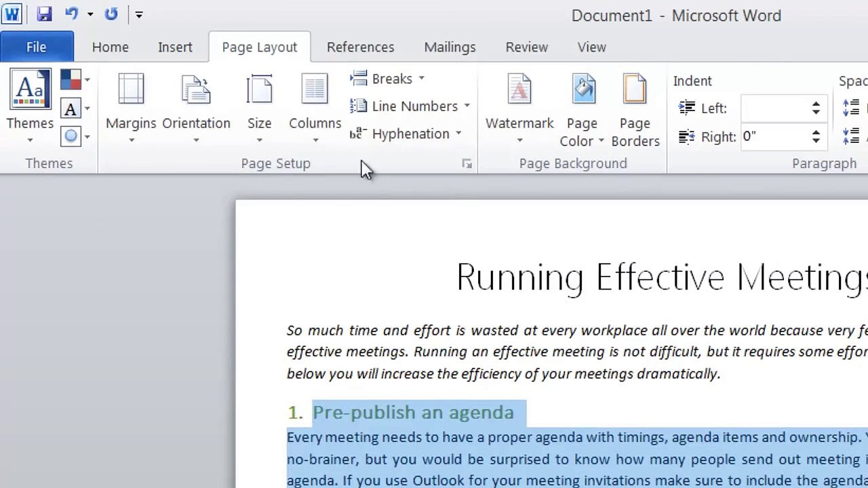Click the Word application icon in title bar
Viewport: 868px width, 488px height.
(x=12, y=14)
